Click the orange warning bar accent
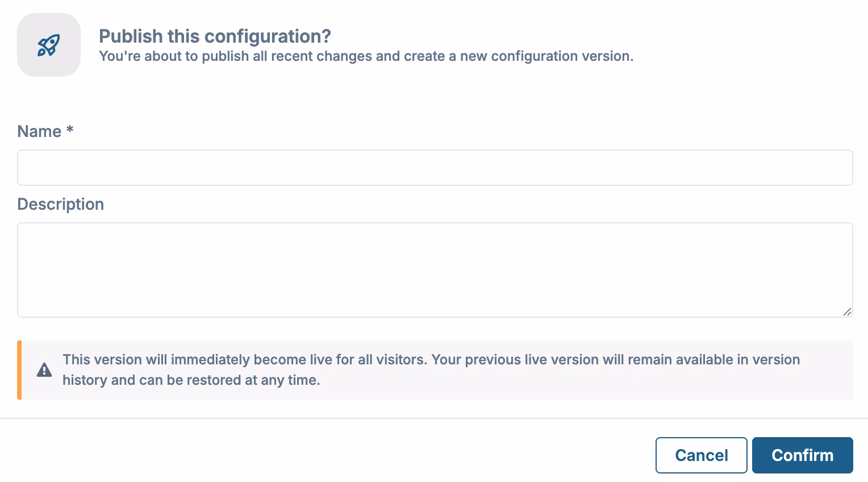The image size is (868, 482). coord(19,369)
